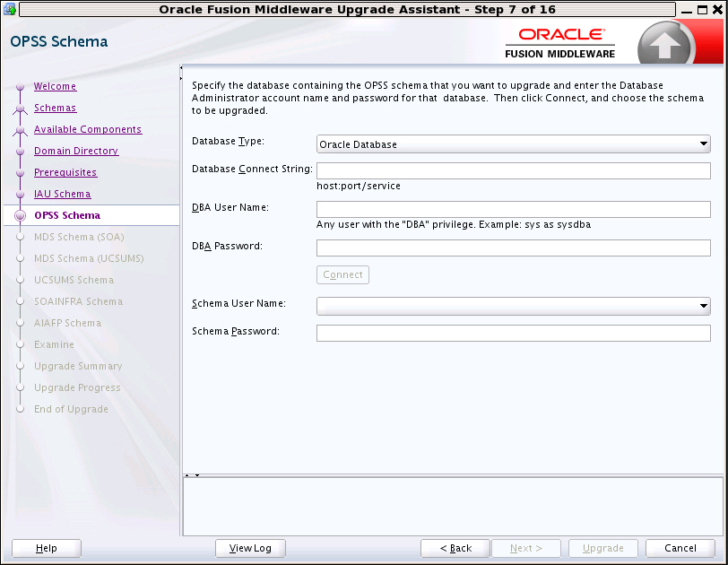Select the current OPSS Schema step

click(x=67, y=215)
